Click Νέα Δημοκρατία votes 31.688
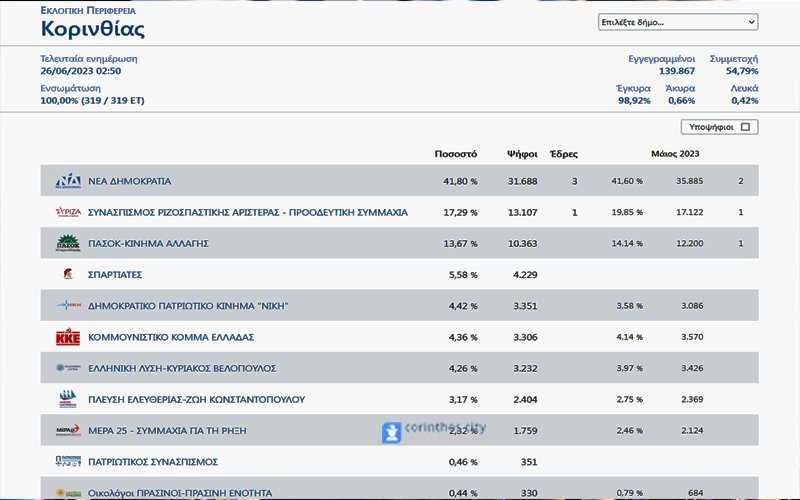The height and width of the screenshot is (500, 800). tap(522, 181)
